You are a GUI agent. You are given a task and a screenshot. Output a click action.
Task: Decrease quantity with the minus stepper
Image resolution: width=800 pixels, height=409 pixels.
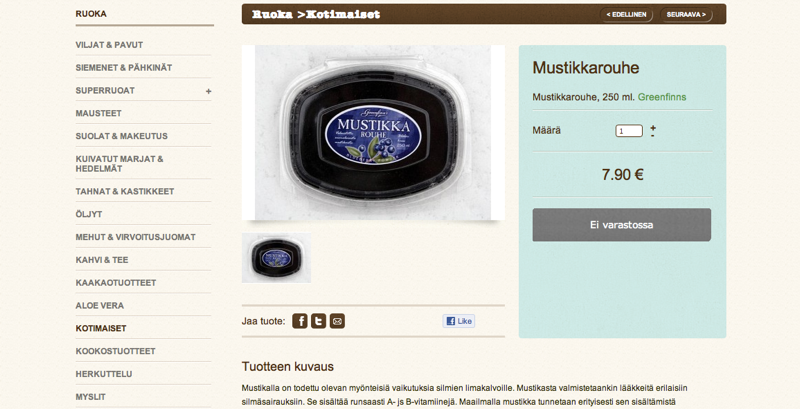tap(653, 135)
